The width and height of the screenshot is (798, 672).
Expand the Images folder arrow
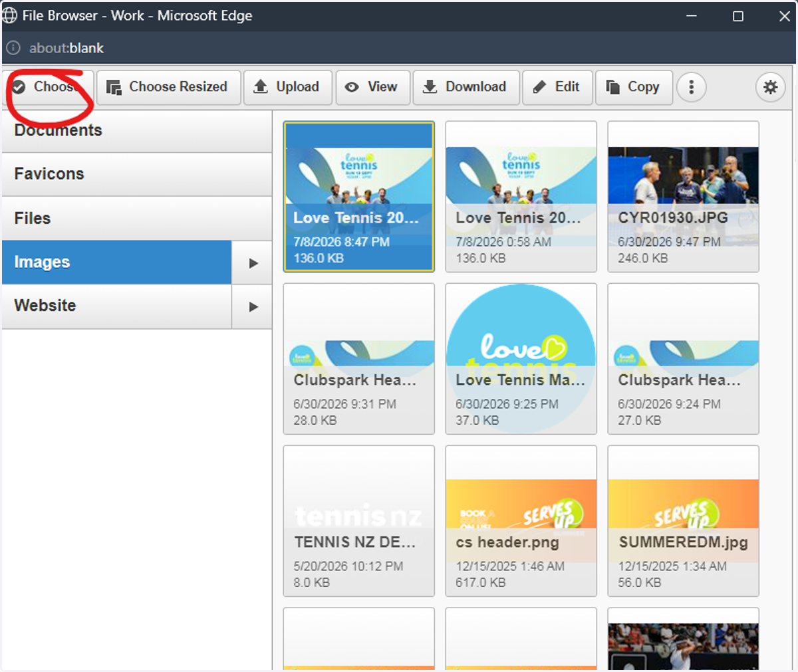(x=253, y=263)
